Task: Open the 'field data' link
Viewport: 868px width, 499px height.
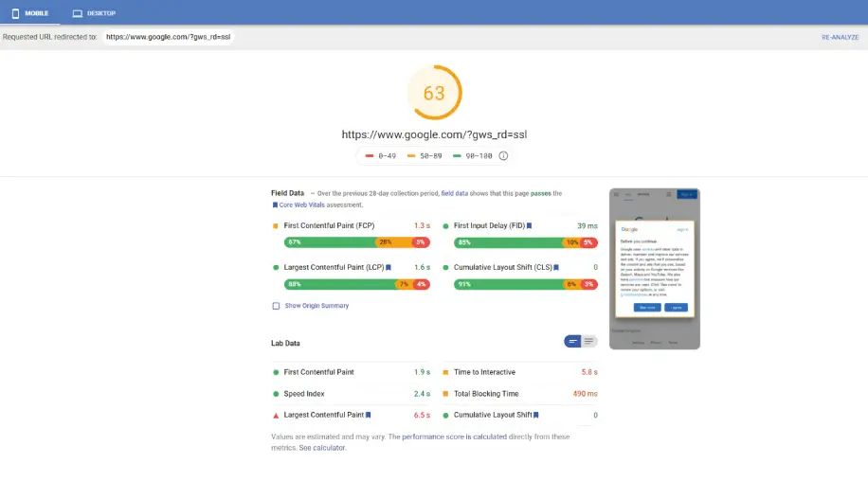Action: [455, 193]
